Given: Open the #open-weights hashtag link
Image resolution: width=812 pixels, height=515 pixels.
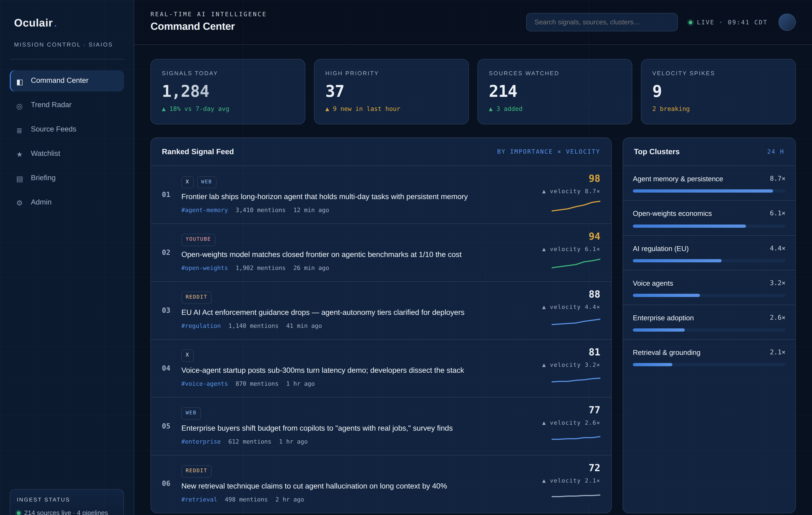Looking at the screenshot, I should tap(204, 268).
